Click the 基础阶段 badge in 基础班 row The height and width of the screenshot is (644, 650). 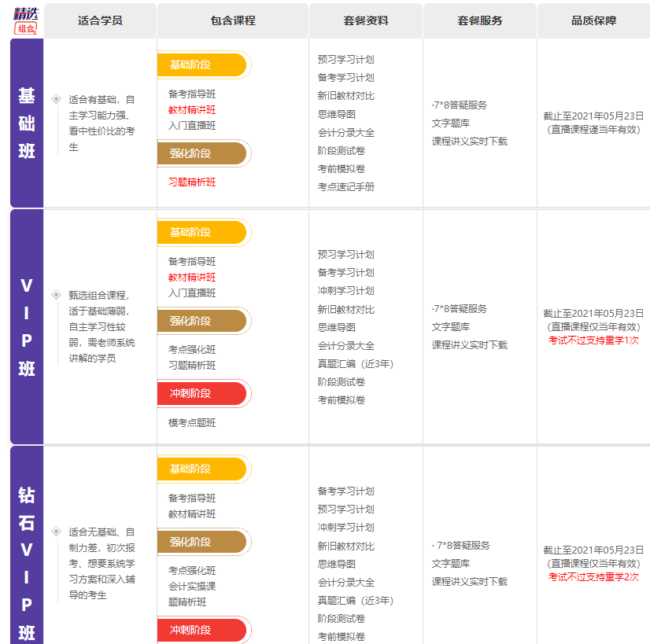202,65
